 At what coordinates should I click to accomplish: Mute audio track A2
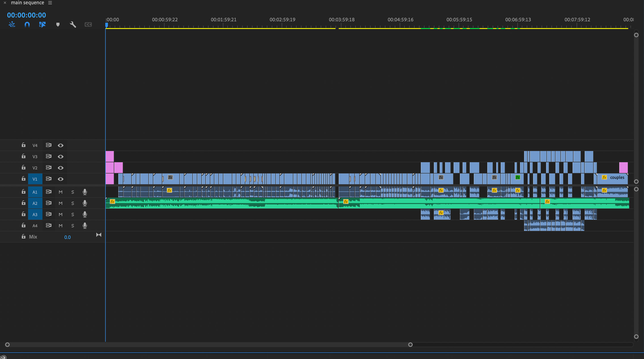click(x=61, y=203)
